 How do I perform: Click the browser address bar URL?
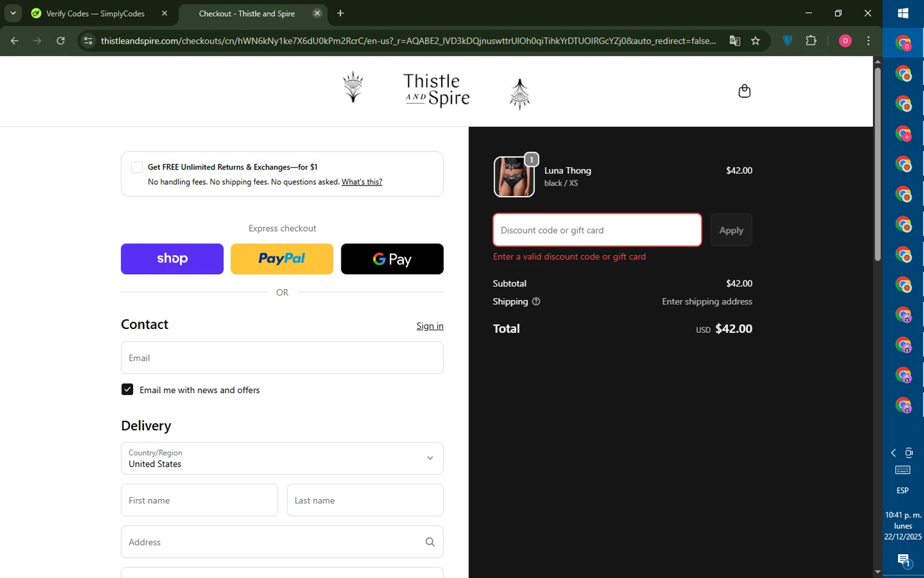(408, 41)
